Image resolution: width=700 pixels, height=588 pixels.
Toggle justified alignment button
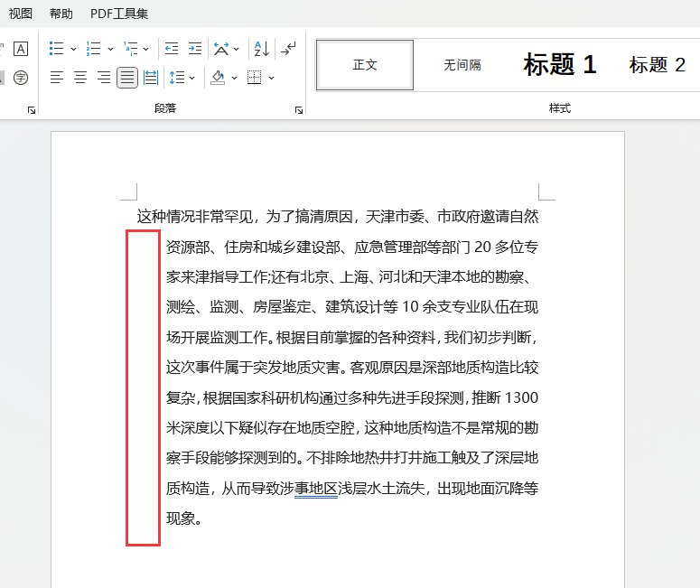pyautogui.click(x=127, y=78)
